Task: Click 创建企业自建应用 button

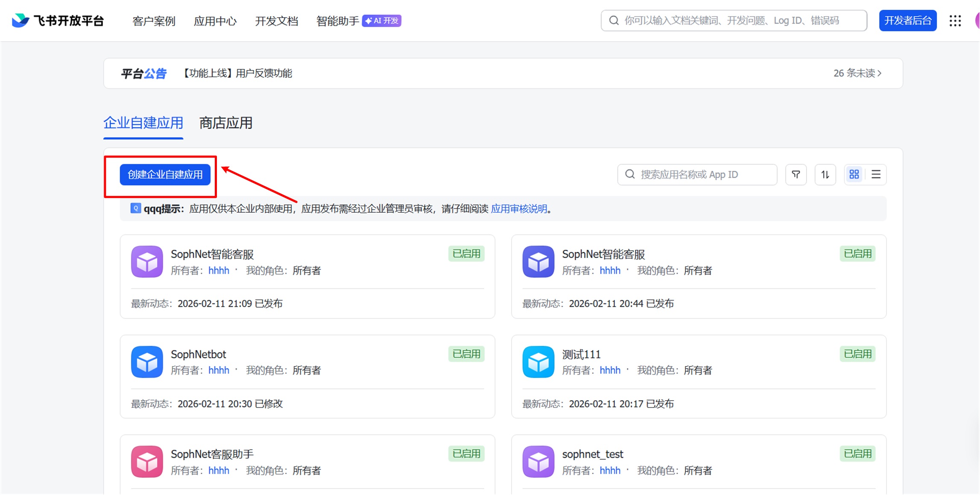Action: (x=165, y=175)
